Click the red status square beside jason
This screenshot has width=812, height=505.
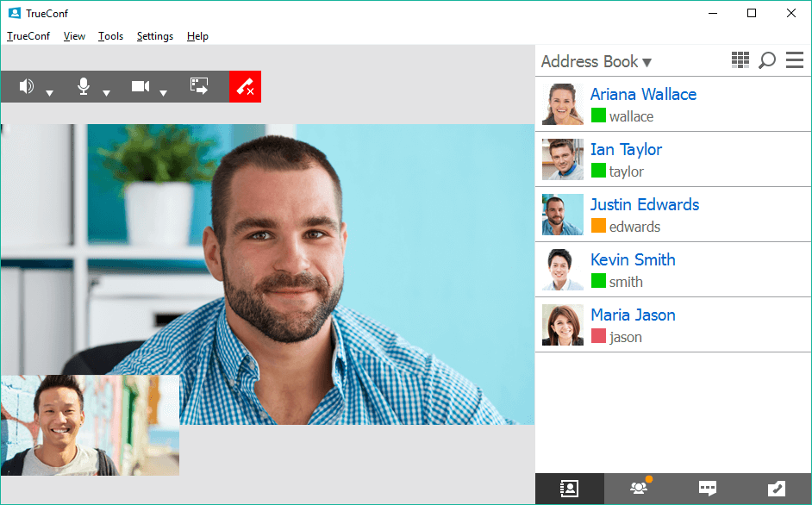point(598,335)
